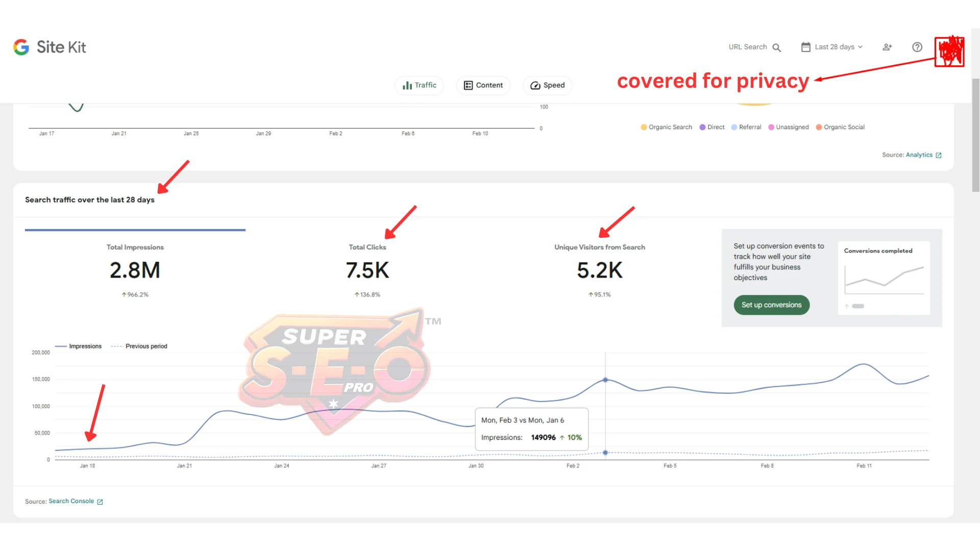Open the Search Console external link icon
Screen dimensions: 980x551
point(100,502)
